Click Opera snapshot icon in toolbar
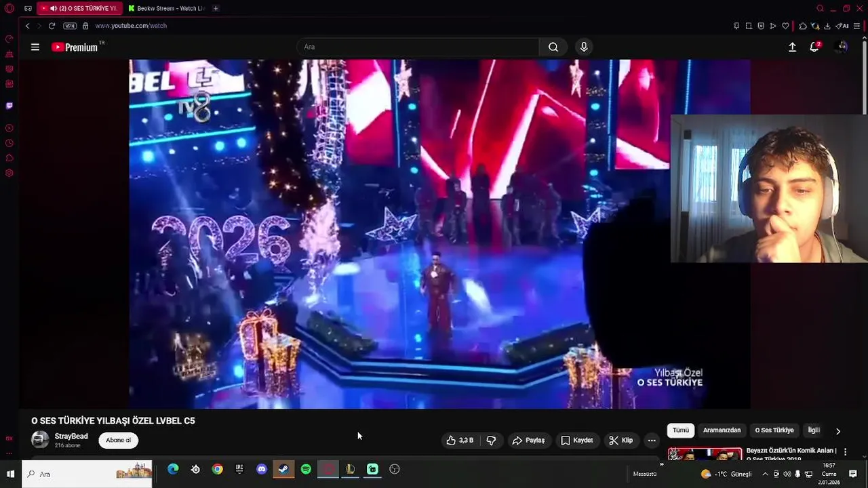The image size is (868, 488). tap(749, 26)
